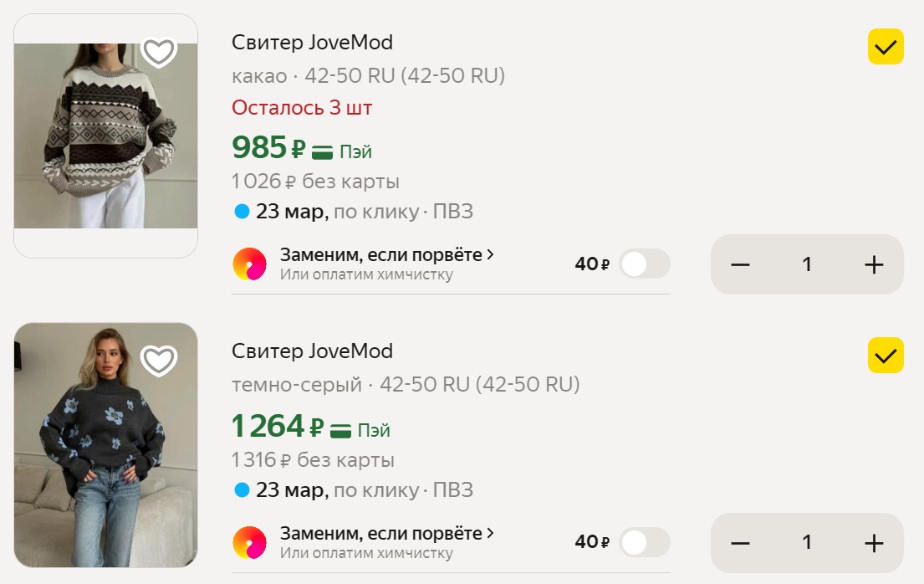Click the 1264 ₽ Pay price of dark-gray sweater
This screenshot has height=584, width=924.
coord(277,427)
